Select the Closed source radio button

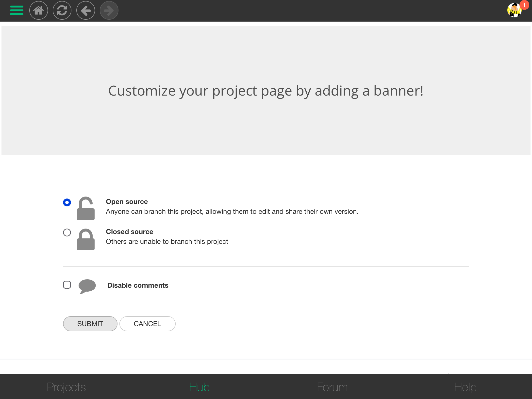click(67, 233)
